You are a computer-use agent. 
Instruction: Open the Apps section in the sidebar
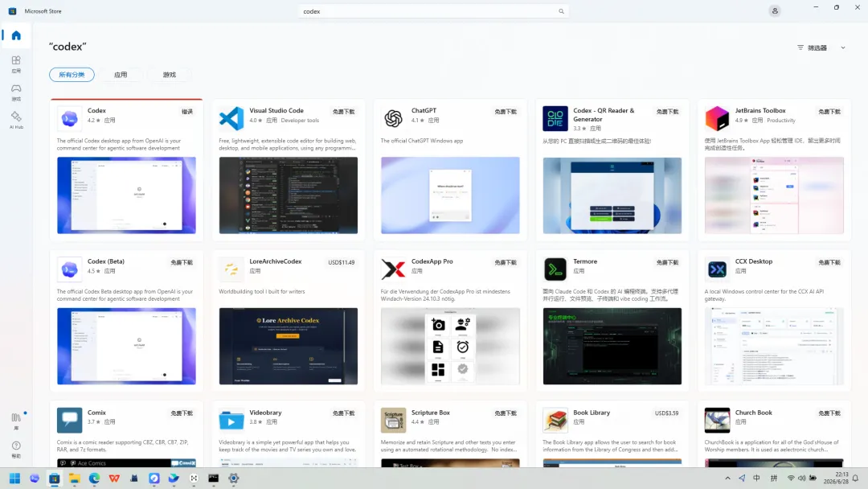pyautogui.click(x=16, y=64)
